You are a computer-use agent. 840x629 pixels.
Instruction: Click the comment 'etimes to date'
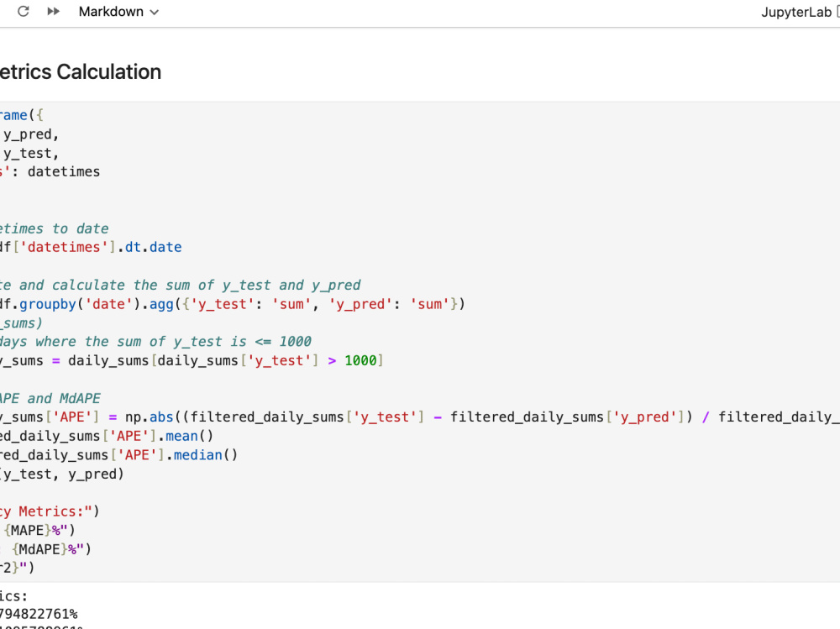[54, 228]
